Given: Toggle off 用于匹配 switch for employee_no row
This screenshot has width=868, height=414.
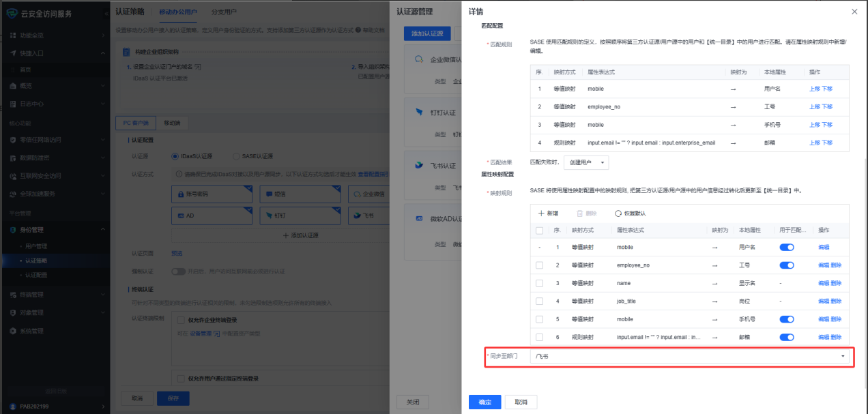Looking at the screenshot, I should (x=786, y=265).
